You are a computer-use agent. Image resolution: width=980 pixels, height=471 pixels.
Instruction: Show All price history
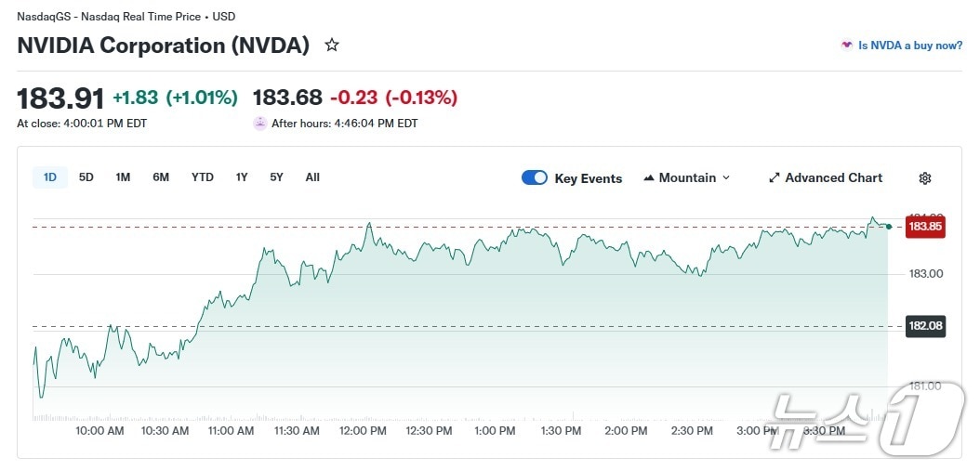312,177
